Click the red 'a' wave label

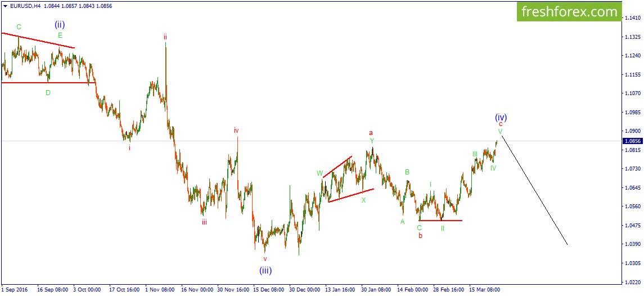pos(371,132)
